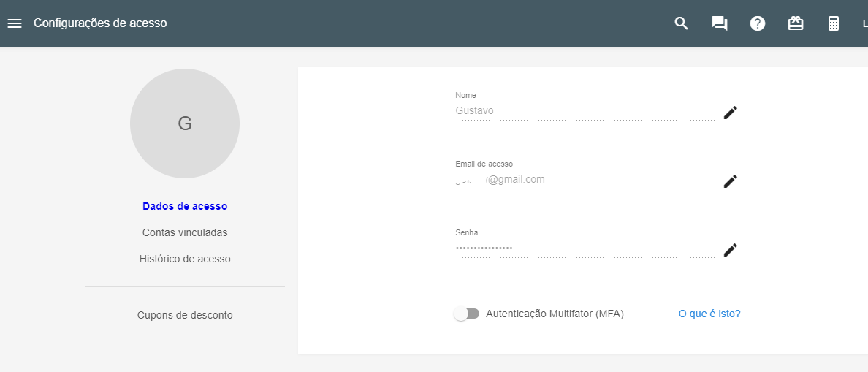
Task: Go to Contas vinculadas section
Action: pos(185,232)
